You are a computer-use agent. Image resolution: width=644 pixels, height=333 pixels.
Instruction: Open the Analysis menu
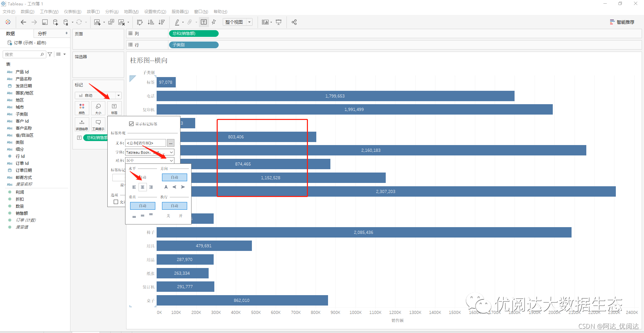(112, 12)
